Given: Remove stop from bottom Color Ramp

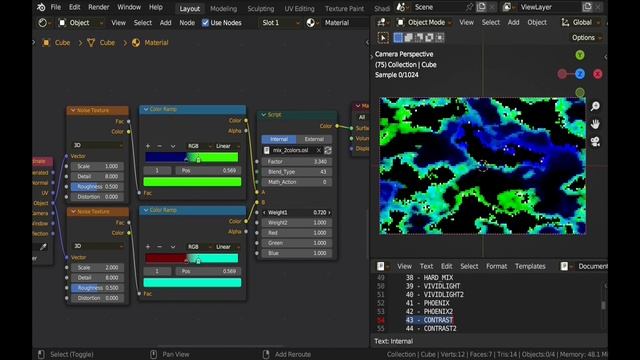Looking at the screenshot, I should click(160, 247).
